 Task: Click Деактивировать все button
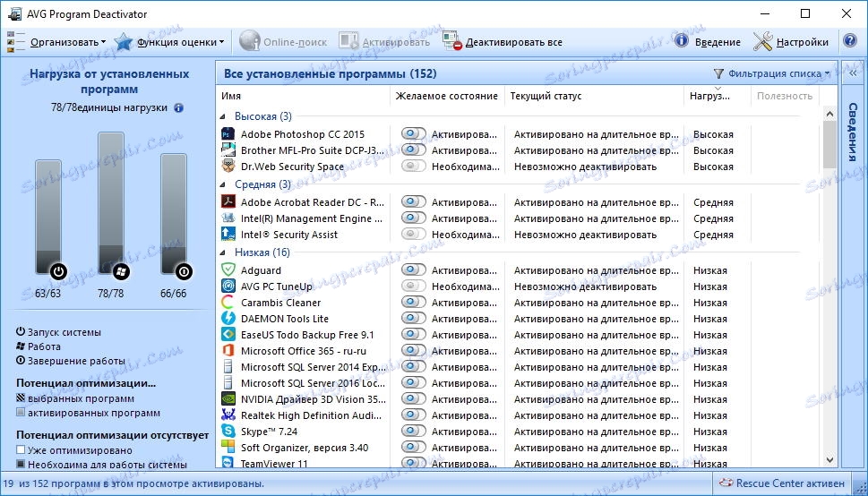(x=503, y=42)
